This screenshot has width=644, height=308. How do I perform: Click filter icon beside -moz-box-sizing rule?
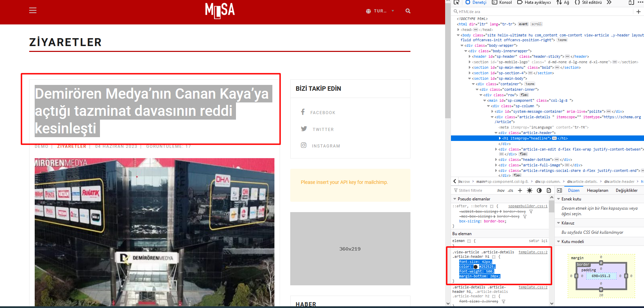tap(525, 217)
